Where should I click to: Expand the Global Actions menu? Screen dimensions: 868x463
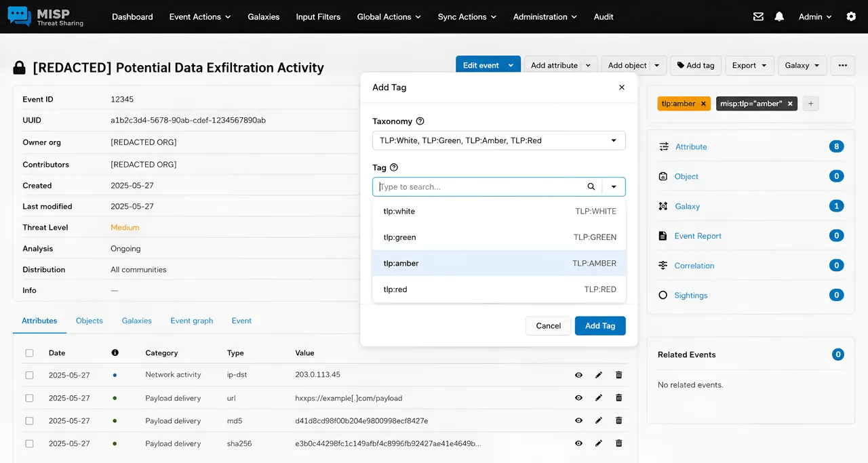[x=389, y=17]
